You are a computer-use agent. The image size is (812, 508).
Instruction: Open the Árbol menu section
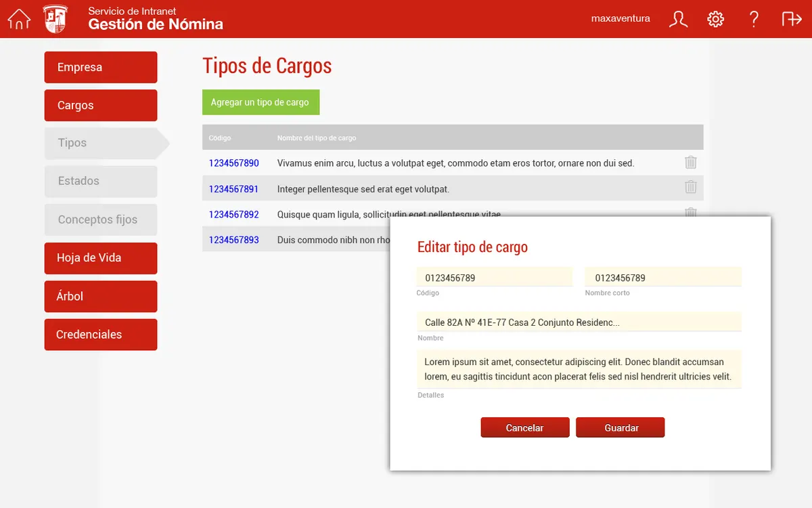[101, 296]
